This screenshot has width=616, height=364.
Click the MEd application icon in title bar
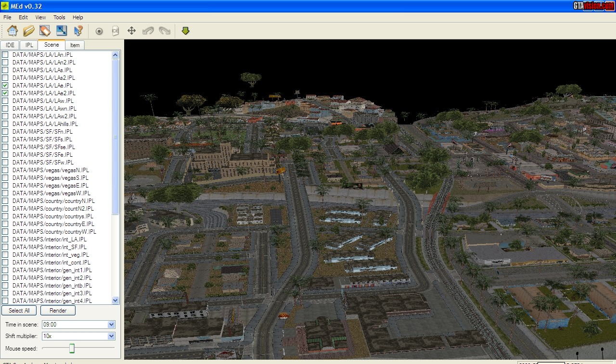point(5,6)
